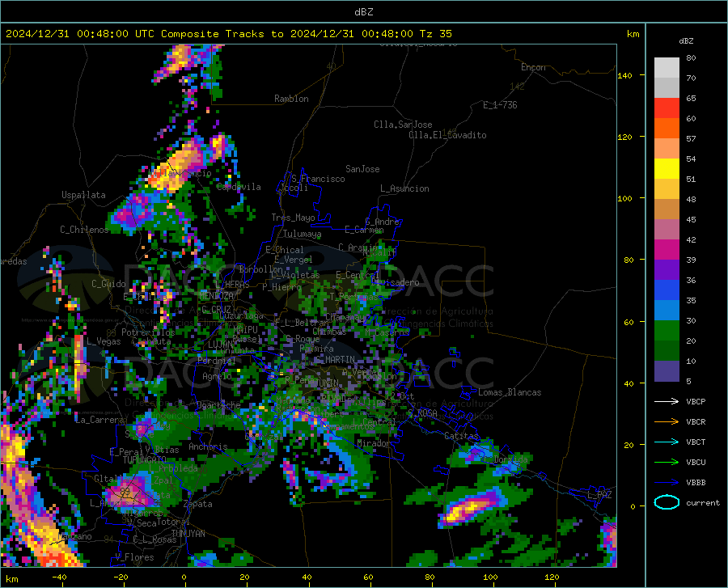Select the bright yellow 51–54 dBZ swatch
728x588 pixels.
pyautogui.click(x=667, y=168)
